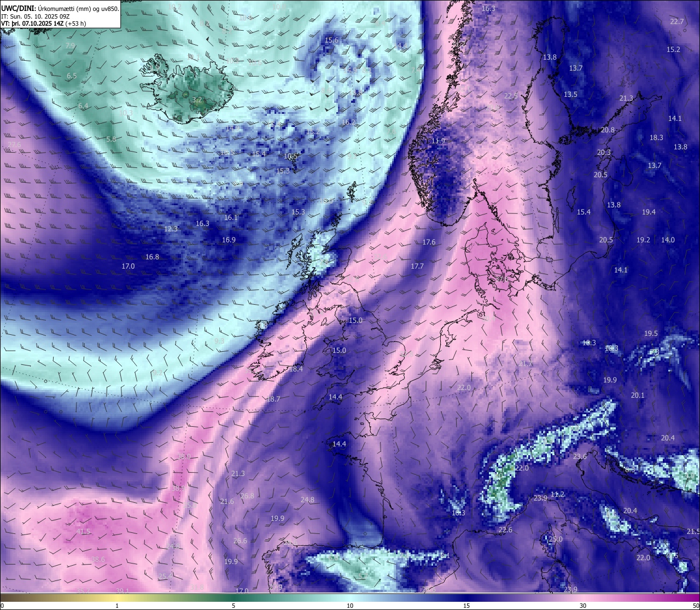Click the 50 tick on the color scale

pyautogui.click(x=696, y=606)
